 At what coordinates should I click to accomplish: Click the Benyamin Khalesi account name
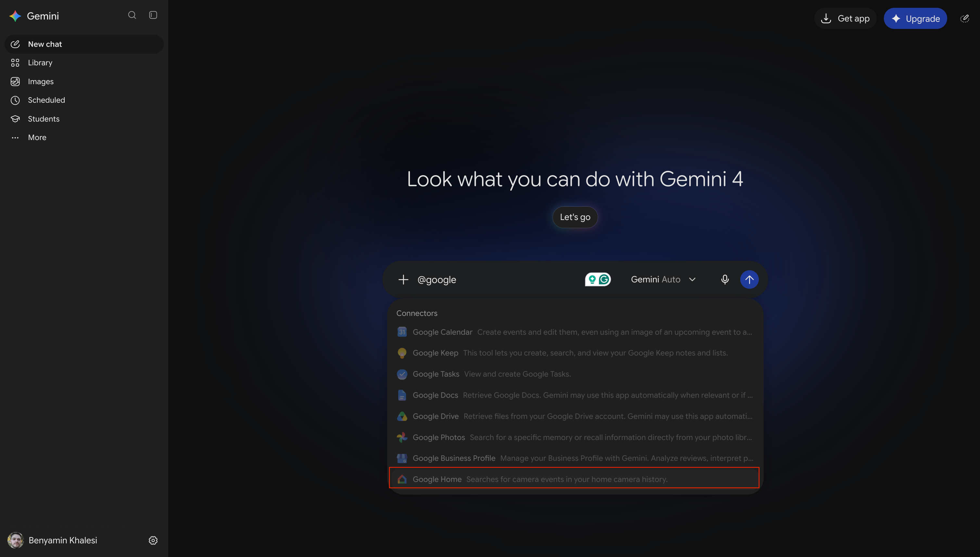pos(63,540)
